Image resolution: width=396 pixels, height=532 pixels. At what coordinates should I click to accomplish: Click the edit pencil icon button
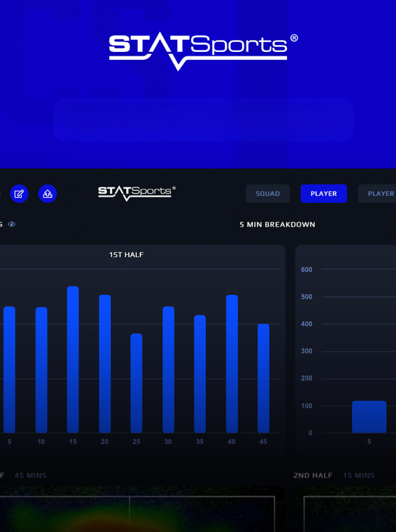tap(19, 194)
